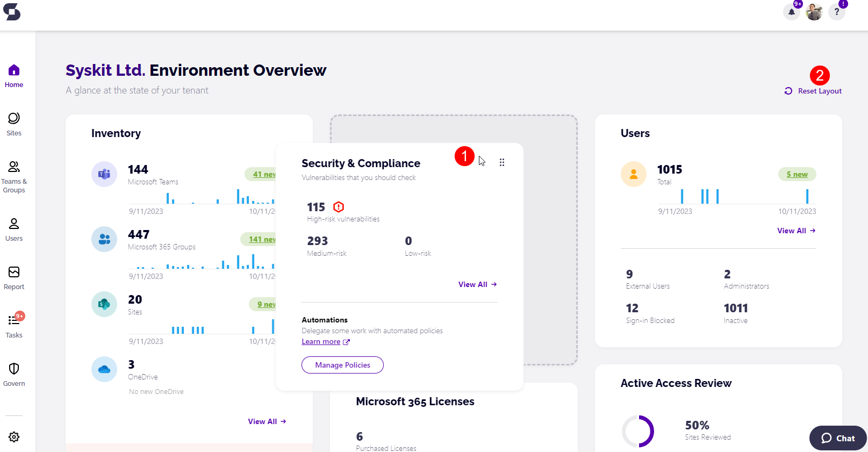Click the OneDrive cloud icon
The width and height of the screenshot is (868, 452).
point(104,369)
